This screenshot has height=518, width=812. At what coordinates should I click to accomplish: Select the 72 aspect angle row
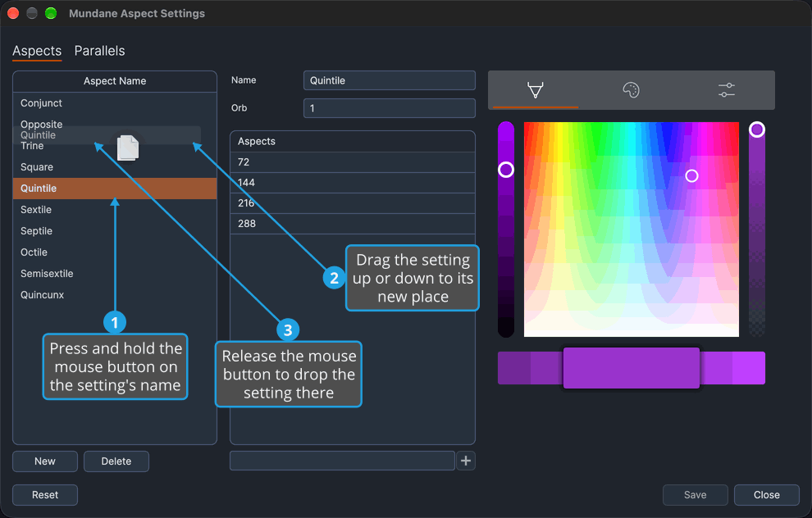tap(353, 162)
